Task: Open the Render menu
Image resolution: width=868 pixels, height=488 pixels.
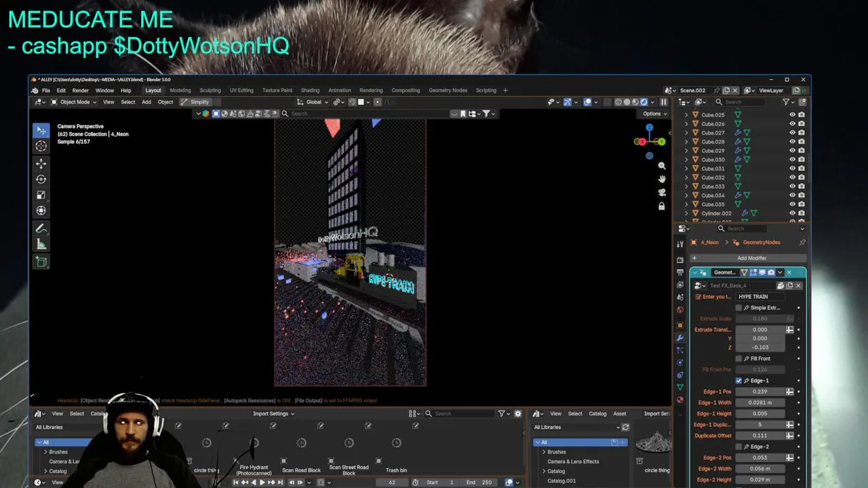Action: pyautogui.click(x=80, y=90)
